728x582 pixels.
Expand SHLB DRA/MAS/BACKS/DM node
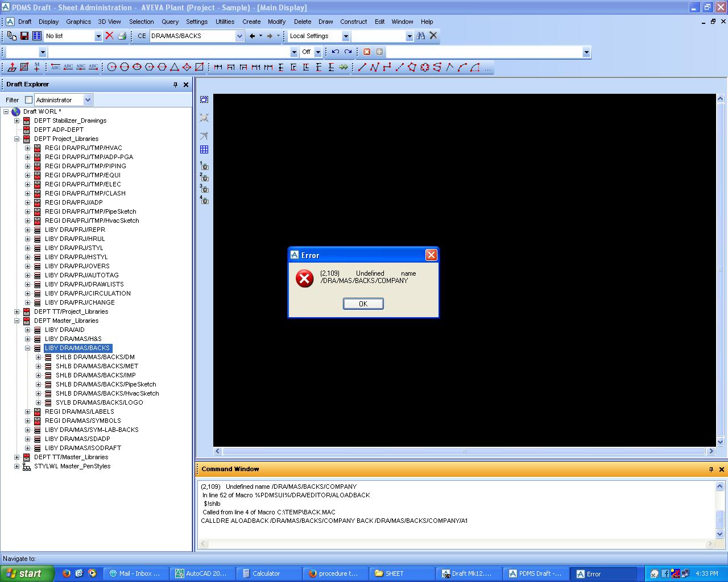(38, 357)
